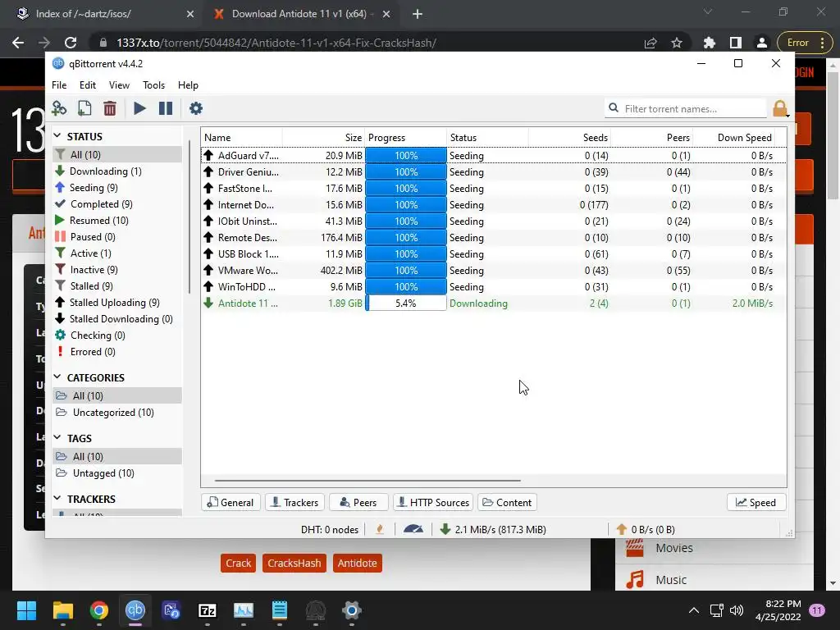Switch to the Content tab

coord(507,503)
